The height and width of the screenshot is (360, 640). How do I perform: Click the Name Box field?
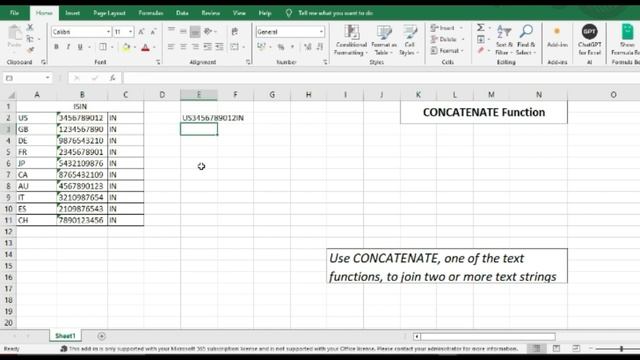pos(27,78)
